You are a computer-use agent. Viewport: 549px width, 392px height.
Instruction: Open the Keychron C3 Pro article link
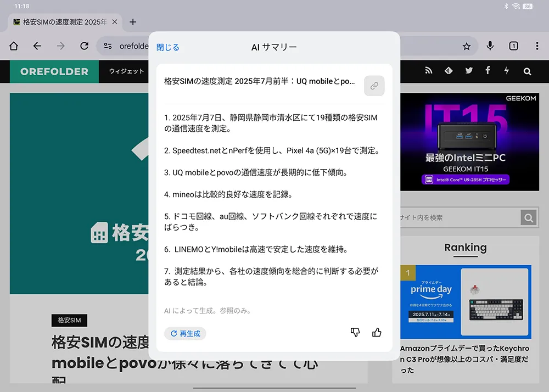pos(464,359)
